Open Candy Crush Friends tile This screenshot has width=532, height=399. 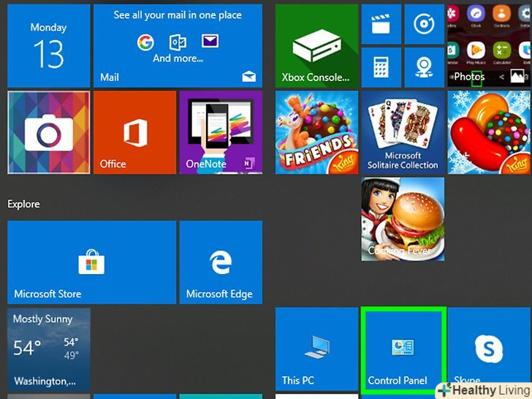[316, 132]
